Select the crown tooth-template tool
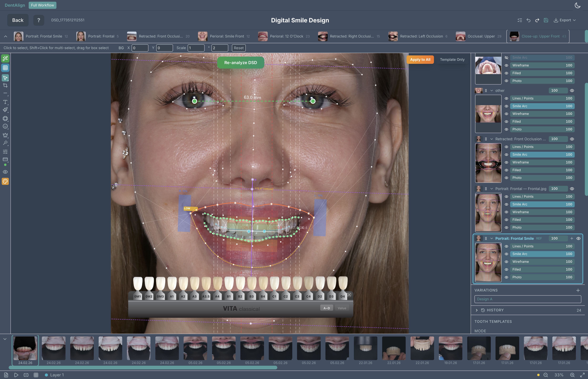Image resolution: width=588 pixels, height=379 pixels. click(x=5, y=135)
